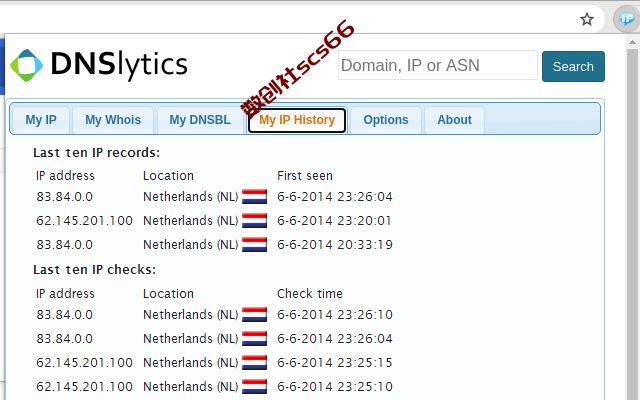
Task: Click the DNSlytics extension icon in the toolbar
Action: (x=622, y=19)
